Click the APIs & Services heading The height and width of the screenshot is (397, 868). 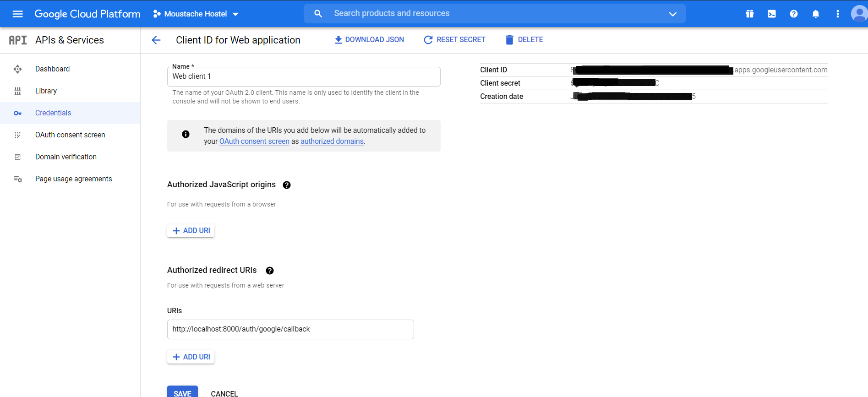[x=70, y=40]
